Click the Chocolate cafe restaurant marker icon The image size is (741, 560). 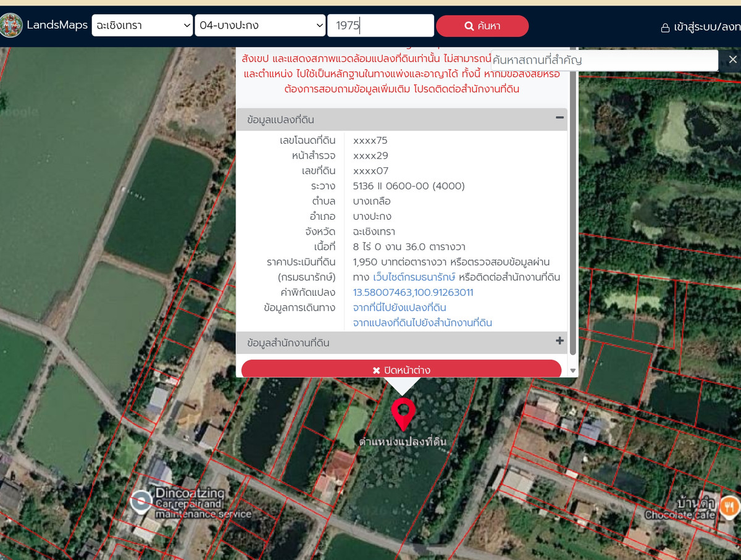[729, 506]
